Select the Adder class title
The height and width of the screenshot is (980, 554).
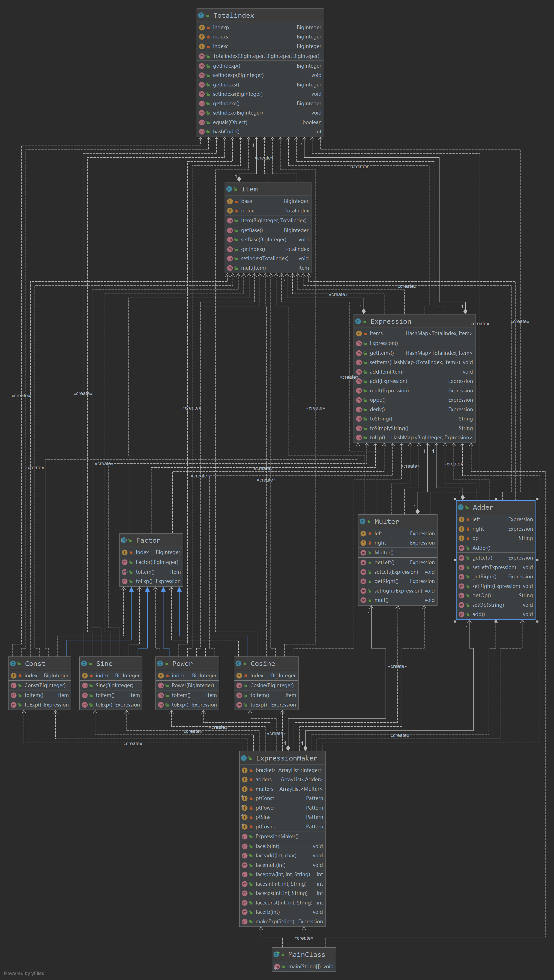pos(483,507)
